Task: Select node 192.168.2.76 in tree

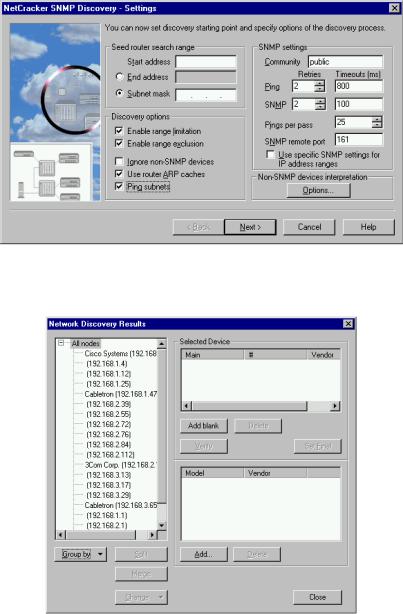Action: point(108,434)
